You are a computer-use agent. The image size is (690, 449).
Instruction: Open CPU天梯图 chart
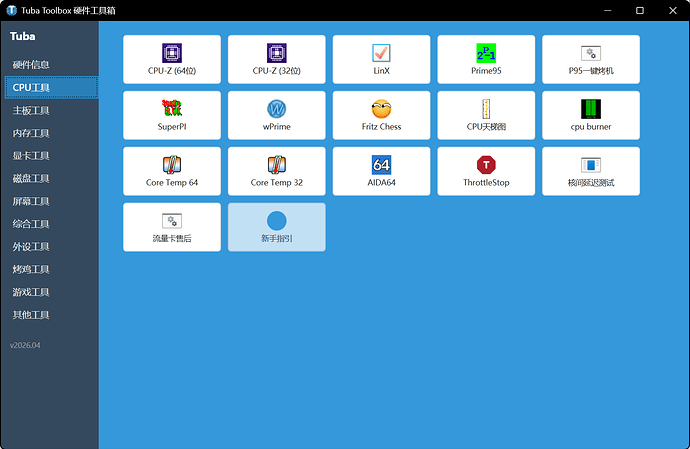(x=486, y=115)
